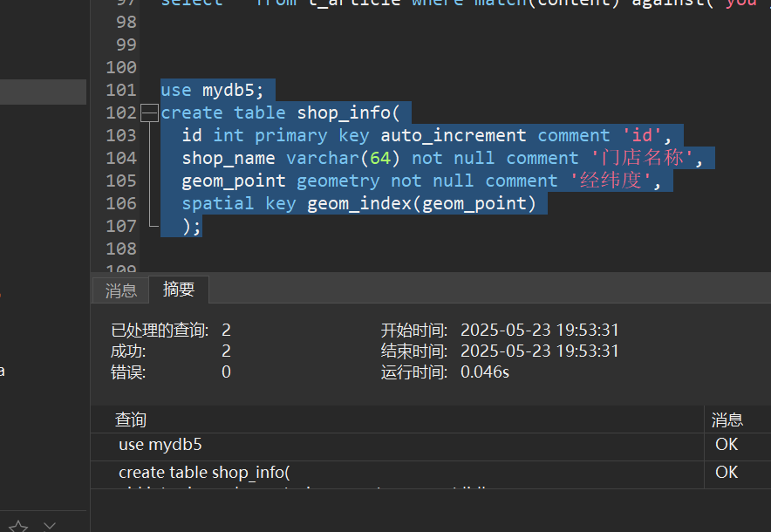Click the 错误 label
Screen dimensions: 771x532
[128, 372]
